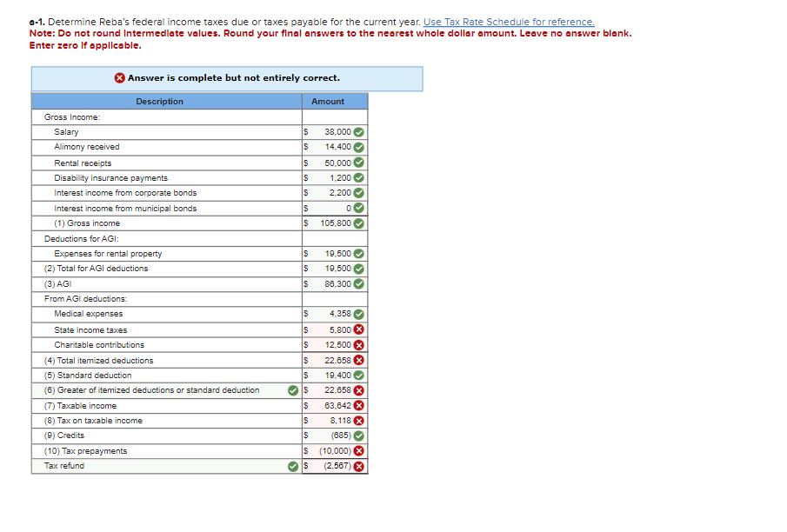787x532 pixels.
Task: Click the red X beside Tax on taxable income
Action: point(360,421)
